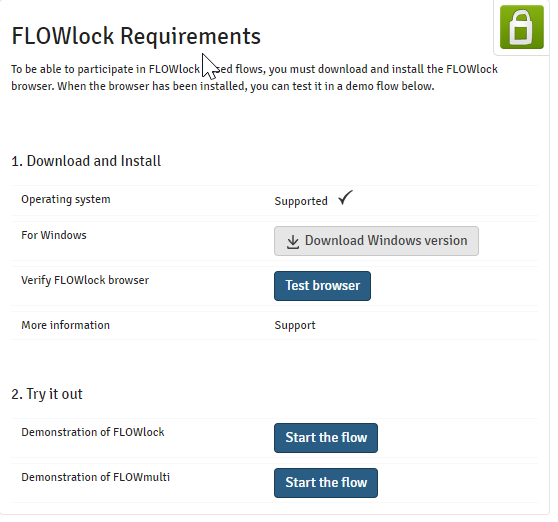
Task: Click the intro paragraph about installing FLOWlock browser
Action: [x=254, y=78]
